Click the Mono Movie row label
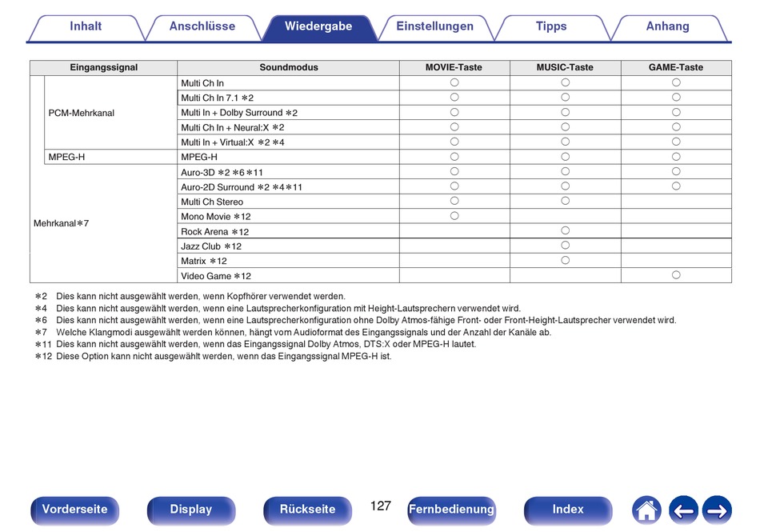The image size is (760, 532). tap(216, 217)
